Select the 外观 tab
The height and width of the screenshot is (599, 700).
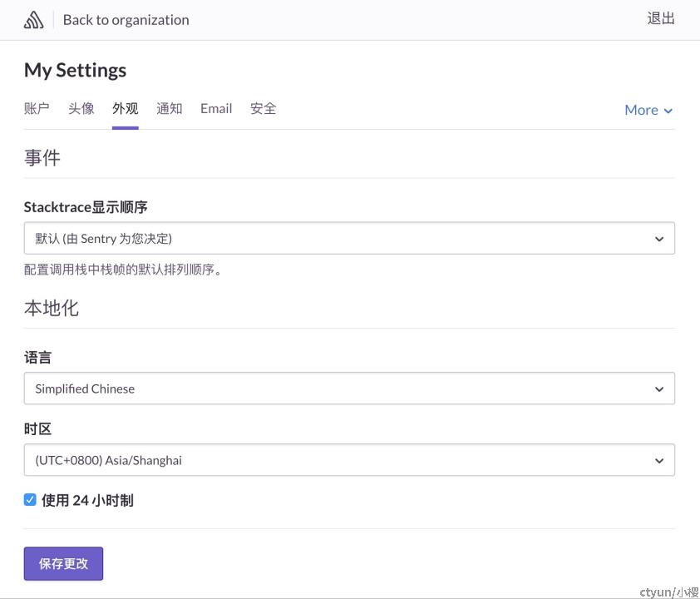click(x=125, y=108)
